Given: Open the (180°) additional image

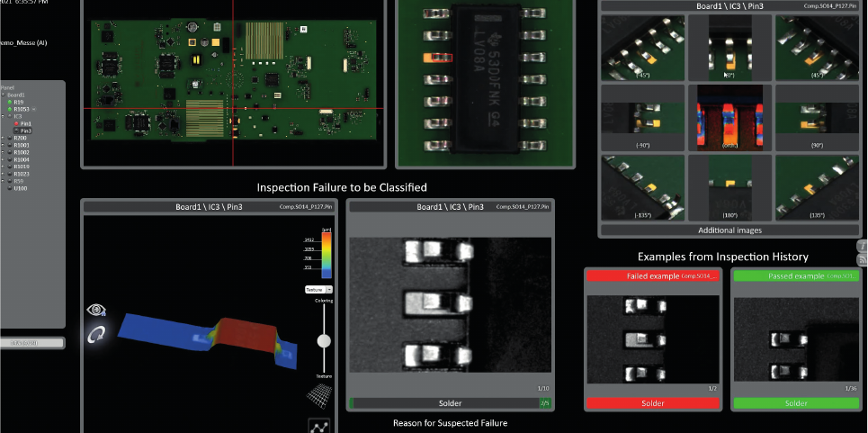Looking at the screenshot, I should [730, 187].
